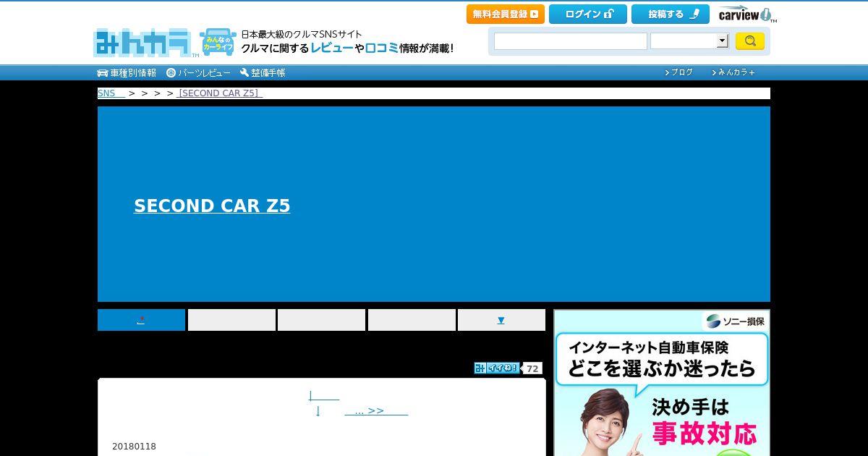
Task: Click the like count 72
Action: click(x=532, y=368)
